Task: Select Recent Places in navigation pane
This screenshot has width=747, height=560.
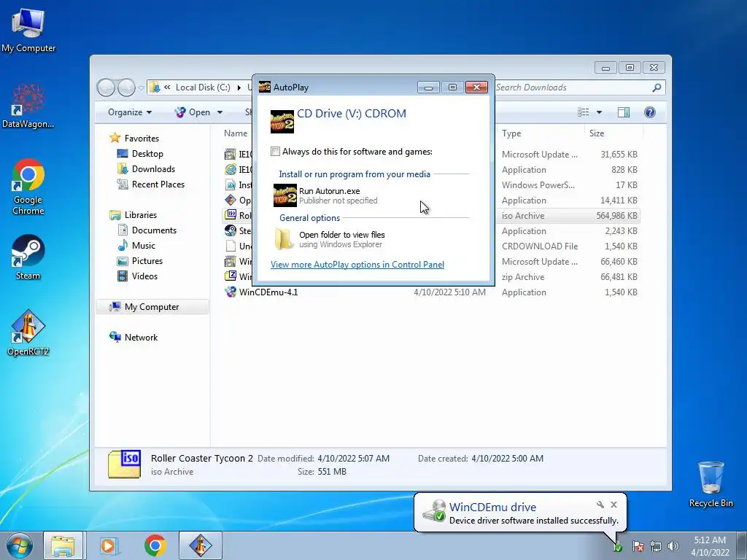Action: coord(158,184)
